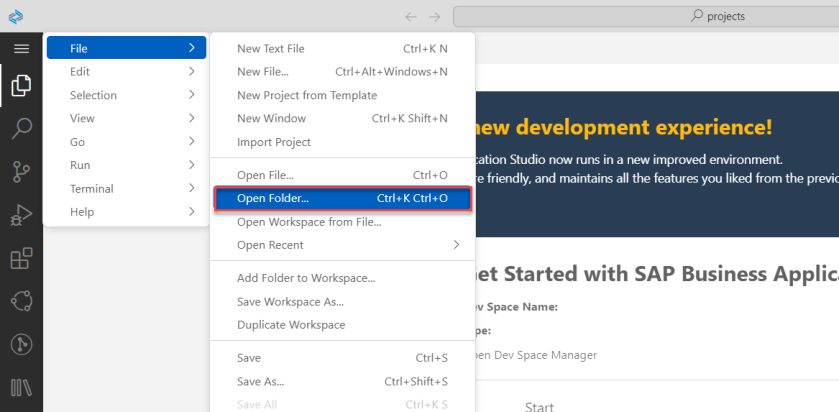Click the Start heading text
The height and width of the screenshot is (412, 839).
coord(539,406)
